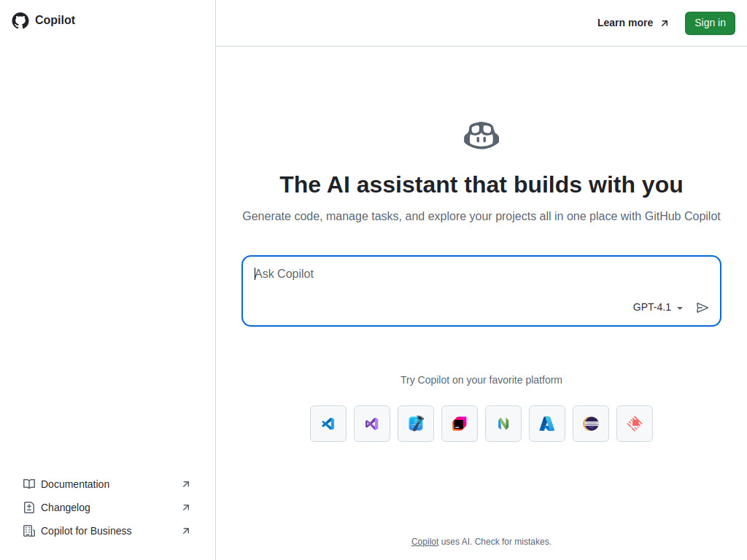Open the red Raycast platform icon

[x=635, y=424]
